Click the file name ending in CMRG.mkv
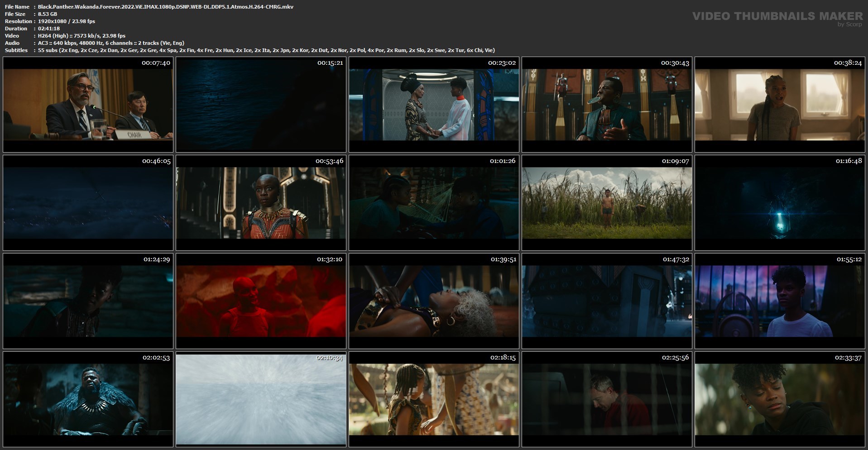 [x=166, y=7]
